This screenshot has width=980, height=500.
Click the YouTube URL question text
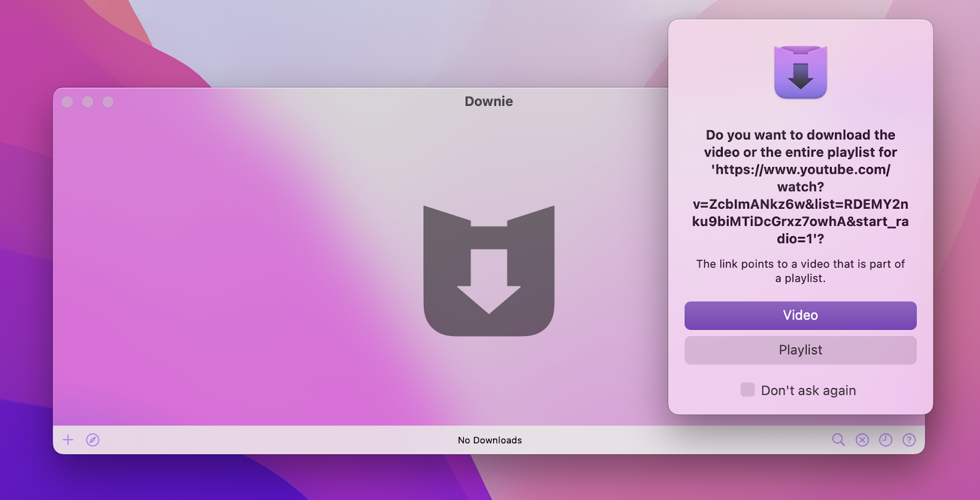[801, 187]
